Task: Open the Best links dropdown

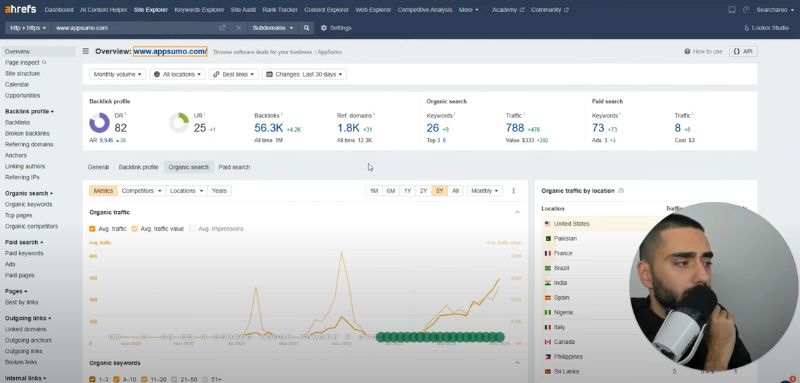Action: click(234, 74)
